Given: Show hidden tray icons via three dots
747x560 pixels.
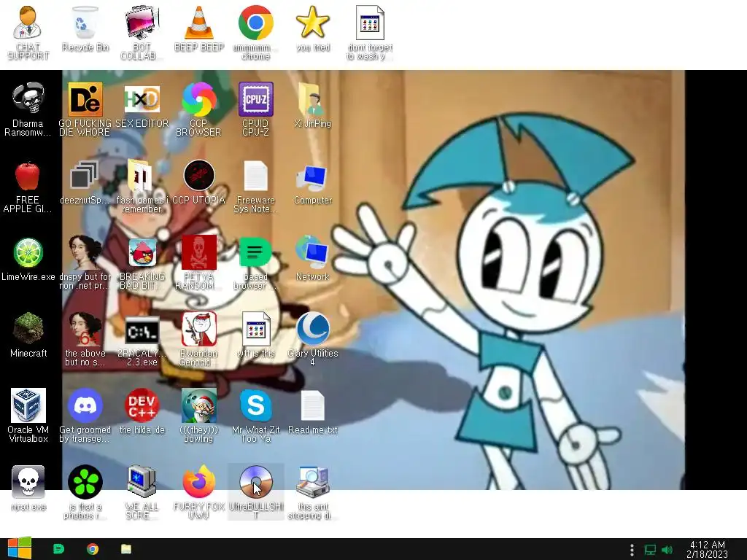Looking at the screenshot, I should [632, 550].
